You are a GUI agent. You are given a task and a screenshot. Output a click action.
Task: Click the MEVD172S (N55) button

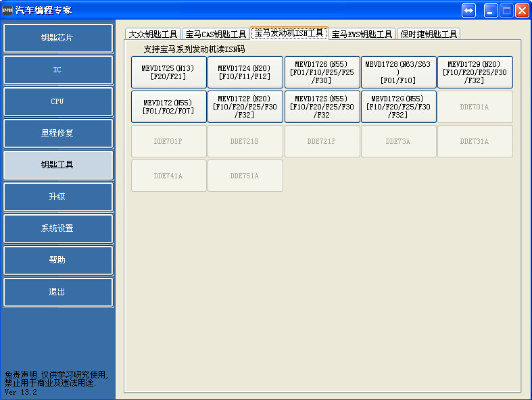coord(322,107)
